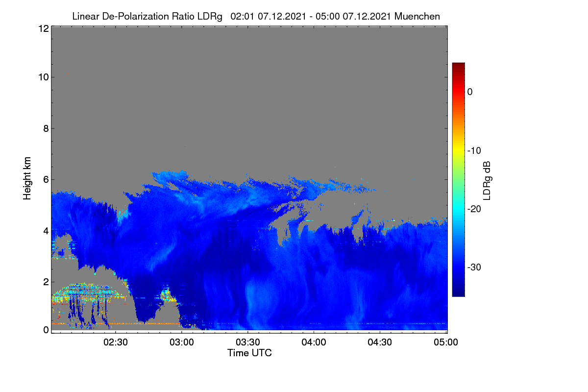Click the 'LDRg dB' colorbar label
This screenshot has width=588, height=392.
tap(487, 180)
